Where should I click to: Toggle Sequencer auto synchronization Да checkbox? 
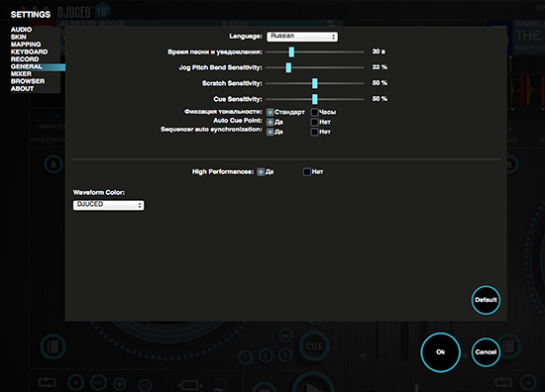pyautogui.click(x=271, y=132)
